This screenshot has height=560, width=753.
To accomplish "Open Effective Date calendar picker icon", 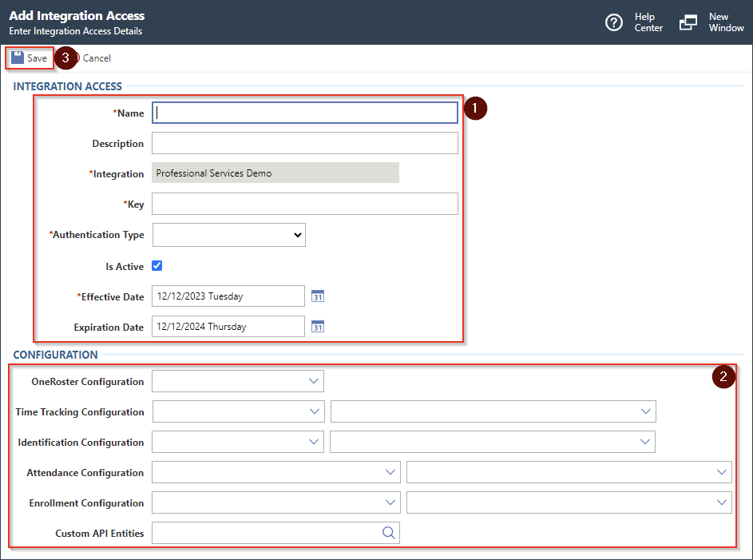I will click(318, 296).
